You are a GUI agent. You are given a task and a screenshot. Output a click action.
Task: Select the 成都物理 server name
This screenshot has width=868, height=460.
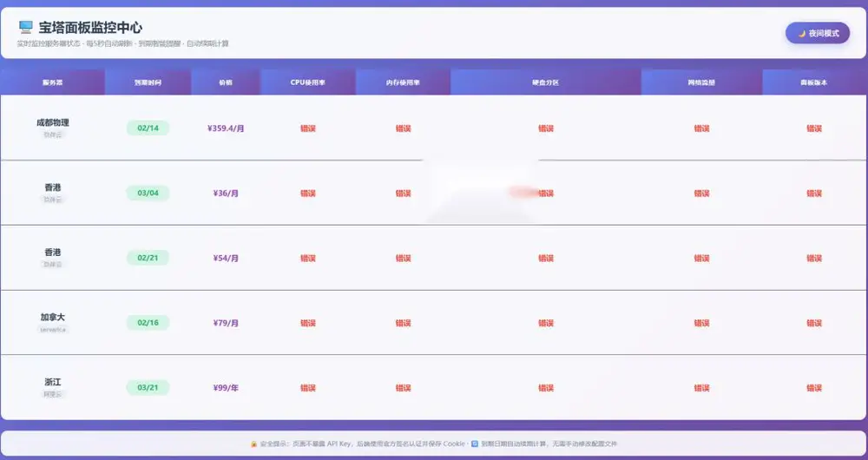click(x=53, y=122)
